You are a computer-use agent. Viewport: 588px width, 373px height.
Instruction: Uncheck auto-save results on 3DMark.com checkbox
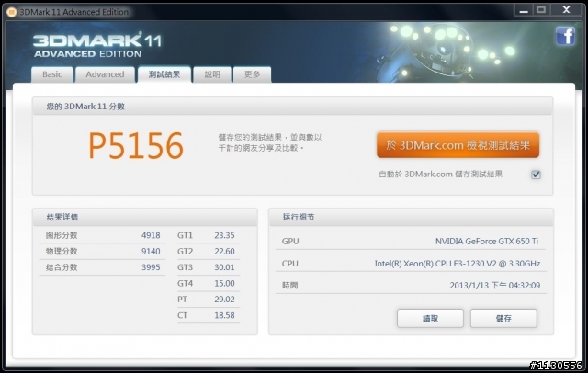point(536,175)
